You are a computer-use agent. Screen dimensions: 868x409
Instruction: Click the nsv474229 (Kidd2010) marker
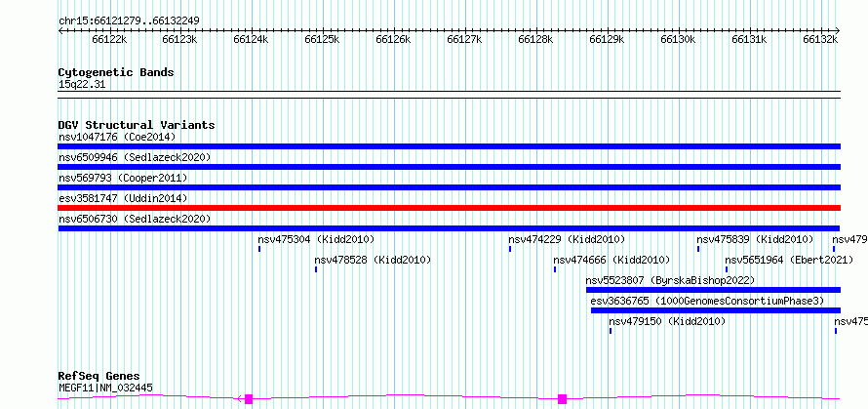coord(510,249)
